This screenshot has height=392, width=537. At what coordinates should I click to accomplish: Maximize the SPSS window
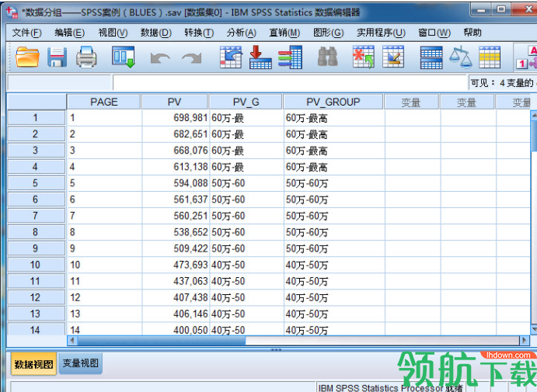(x=501, y=10)
